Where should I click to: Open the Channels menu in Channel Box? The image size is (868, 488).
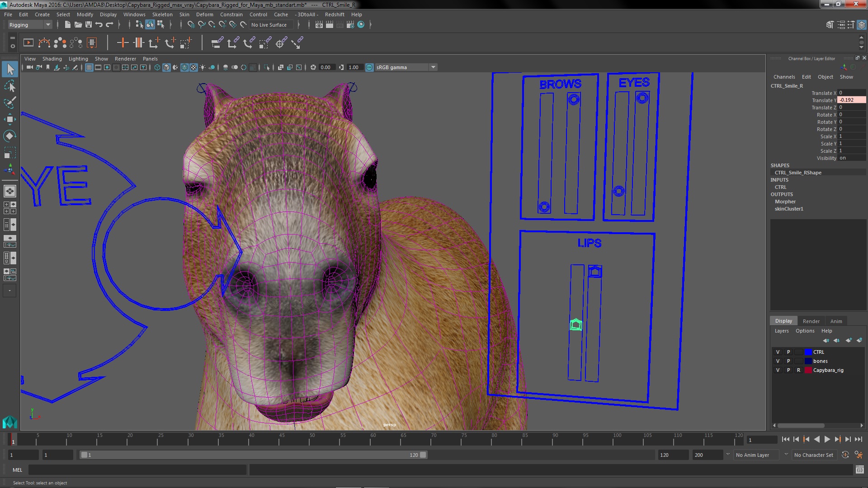click(x=784, y=77)
